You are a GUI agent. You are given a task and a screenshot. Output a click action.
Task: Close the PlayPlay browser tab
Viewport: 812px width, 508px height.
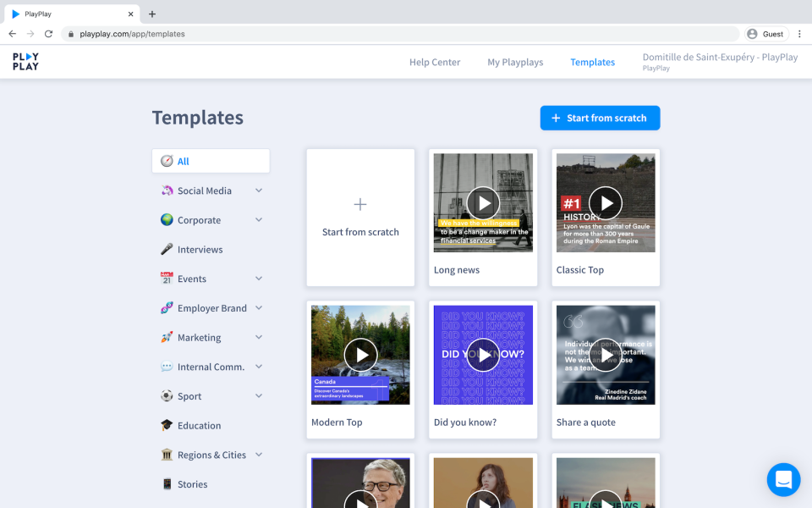pos(130,14)
